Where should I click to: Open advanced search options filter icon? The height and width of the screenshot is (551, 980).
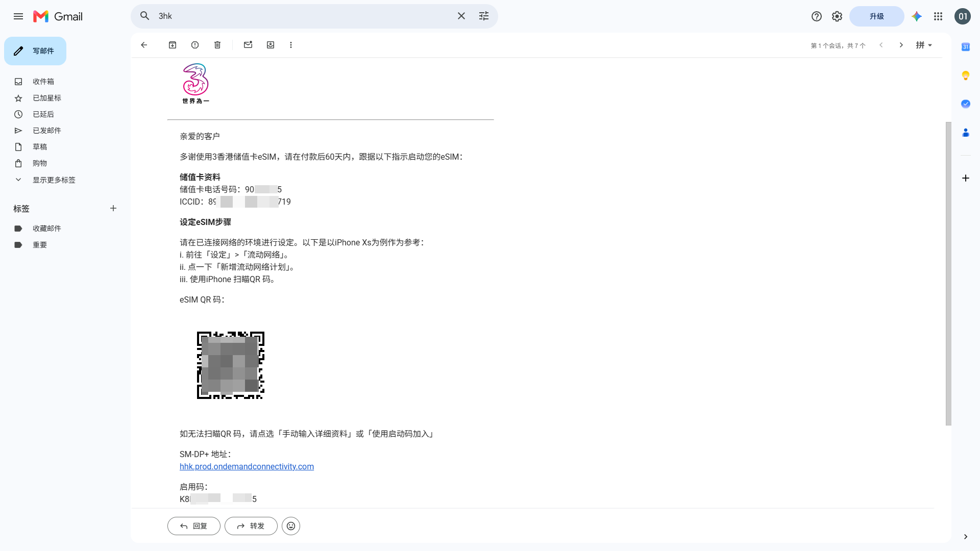(484, 16)
